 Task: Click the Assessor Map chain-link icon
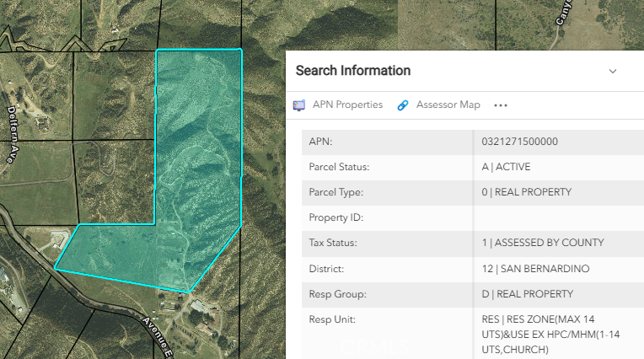(403, 105)
